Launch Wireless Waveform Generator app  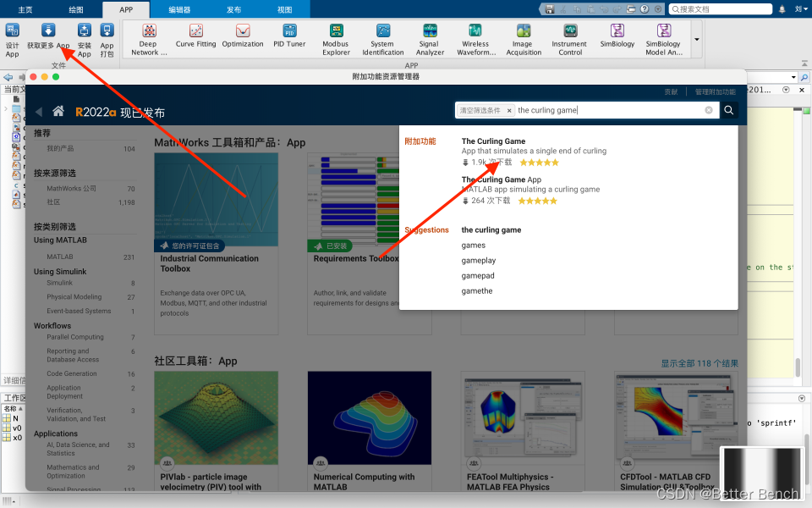[476, 40]
